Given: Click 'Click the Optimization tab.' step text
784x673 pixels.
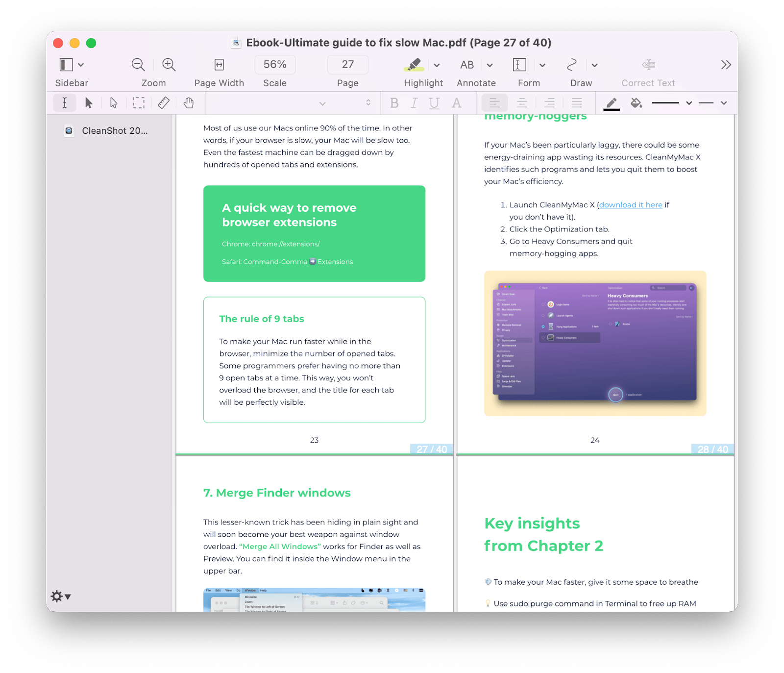Looking at the screenshot, I should pyautogui.click(x=559, y=229).
